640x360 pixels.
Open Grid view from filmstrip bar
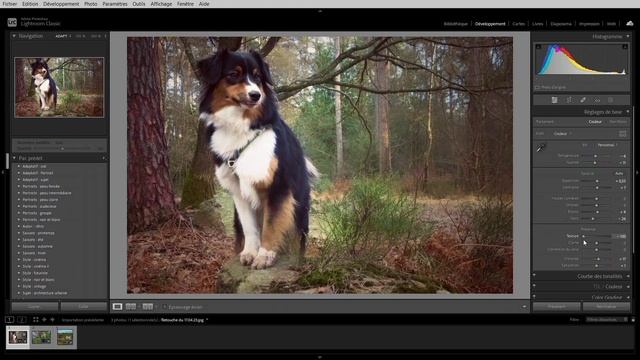pyautogui.click(x=36, y=320)
